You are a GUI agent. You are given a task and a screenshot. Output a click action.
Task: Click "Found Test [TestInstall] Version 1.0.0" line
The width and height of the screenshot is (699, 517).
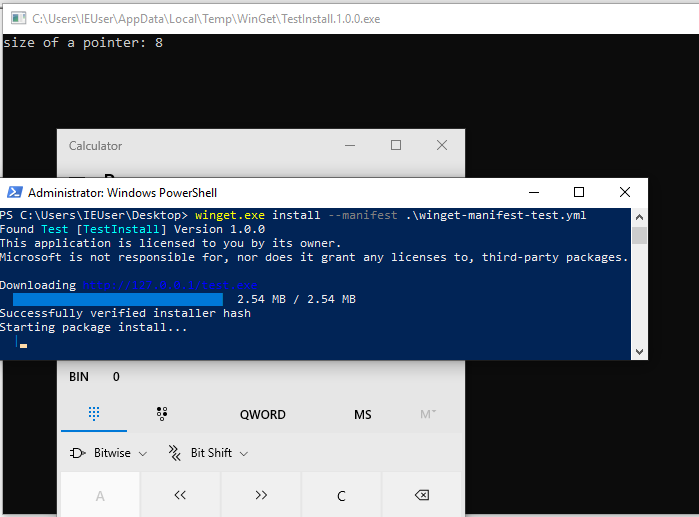(132, 229)
